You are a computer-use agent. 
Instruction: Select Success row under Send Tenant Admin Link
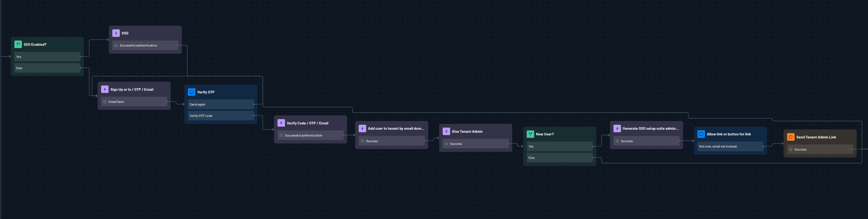point(820,149)
